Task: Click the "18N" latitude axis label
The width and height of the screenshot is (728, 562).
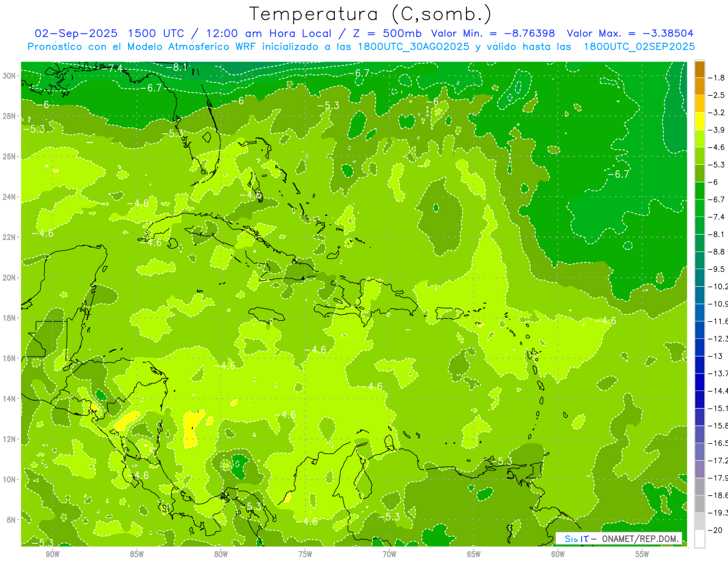Action: click(x=10, y=318)
